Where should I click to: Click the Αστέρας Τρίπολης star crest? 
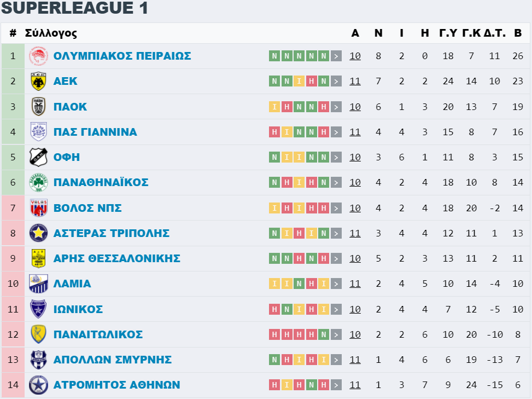tap(38, 233)
